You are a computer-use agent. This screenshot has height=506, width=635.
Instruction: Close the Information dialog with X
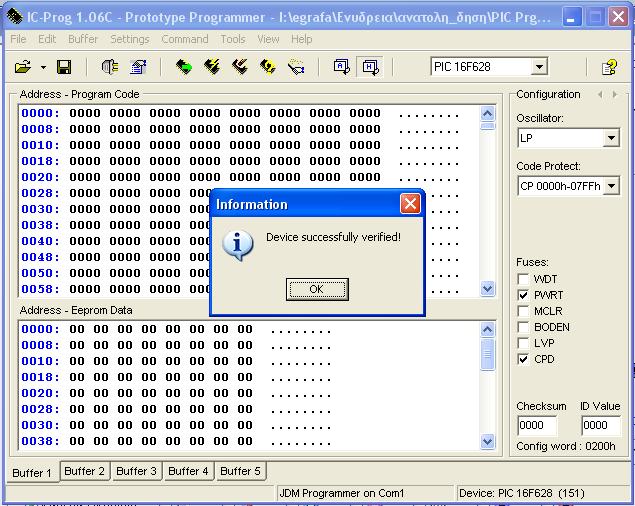pos(410,204)
